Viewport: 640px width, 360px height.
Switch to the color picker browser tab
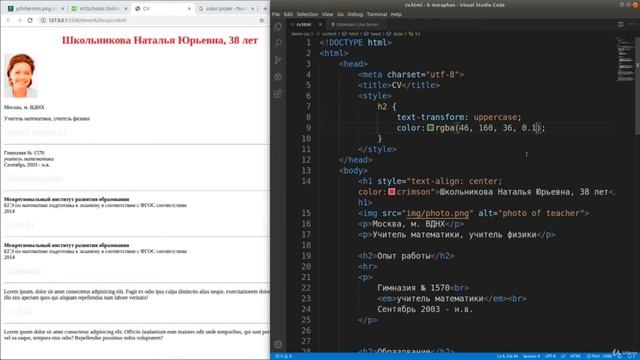(x=225, y=9)
